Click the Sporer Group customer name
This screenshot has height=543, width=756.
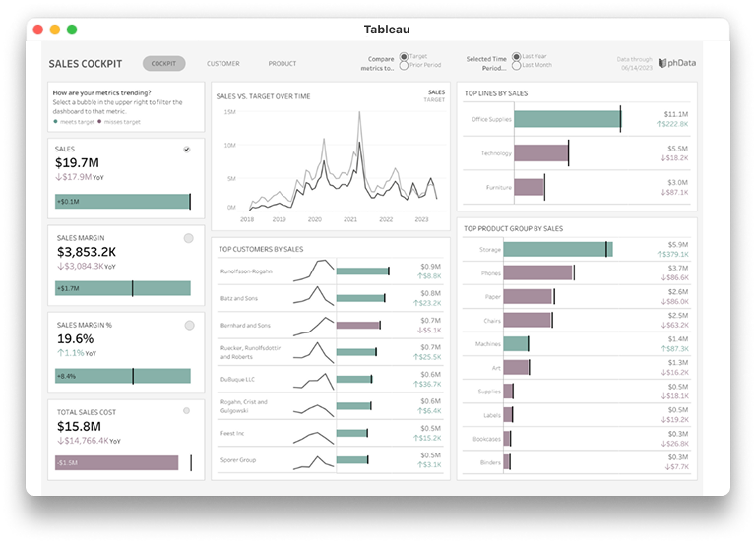(238, 460)
